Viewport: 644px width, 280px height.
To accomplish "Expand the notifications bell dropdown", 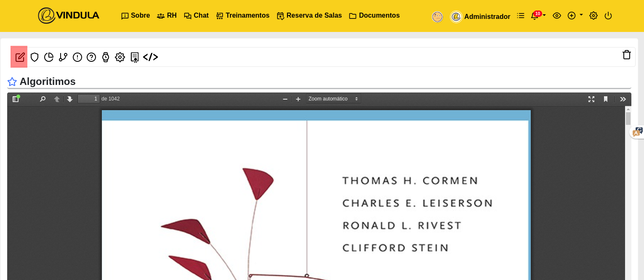I will 538,16.
